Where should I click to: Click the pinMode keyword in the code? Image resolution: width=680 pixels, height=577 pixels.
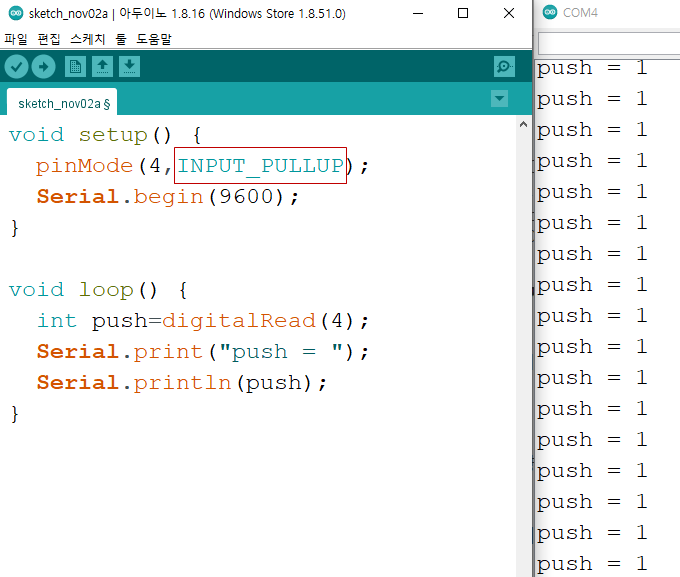[x=84, y=166]
